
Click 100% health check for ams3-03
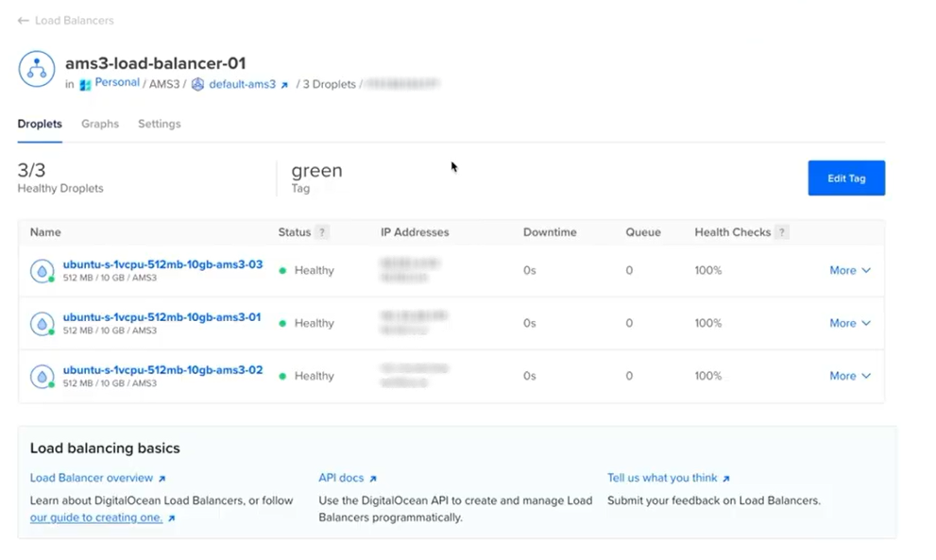tap(708, 270)
